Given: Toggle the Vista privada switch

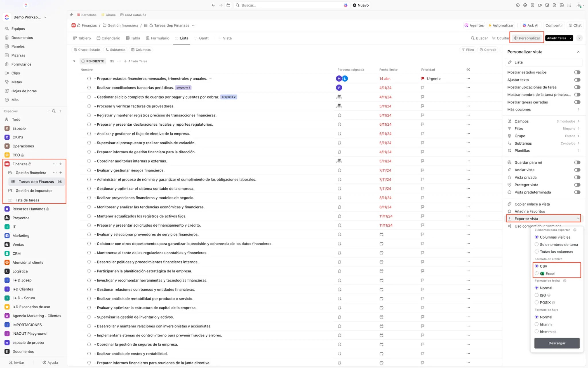Looking at the screenshot, I should pyautogui.click(x=577, y=177).
